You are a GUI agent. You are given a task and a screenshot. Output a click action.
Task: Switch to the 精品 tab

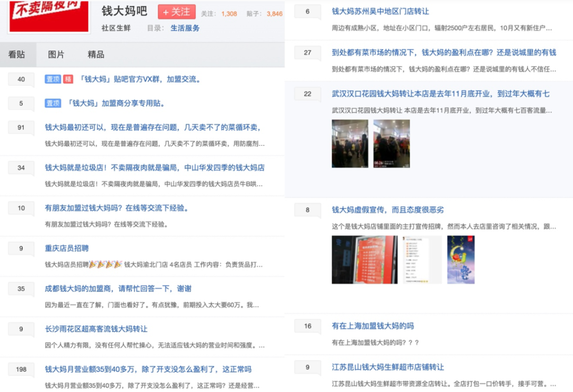coord(95,55)
